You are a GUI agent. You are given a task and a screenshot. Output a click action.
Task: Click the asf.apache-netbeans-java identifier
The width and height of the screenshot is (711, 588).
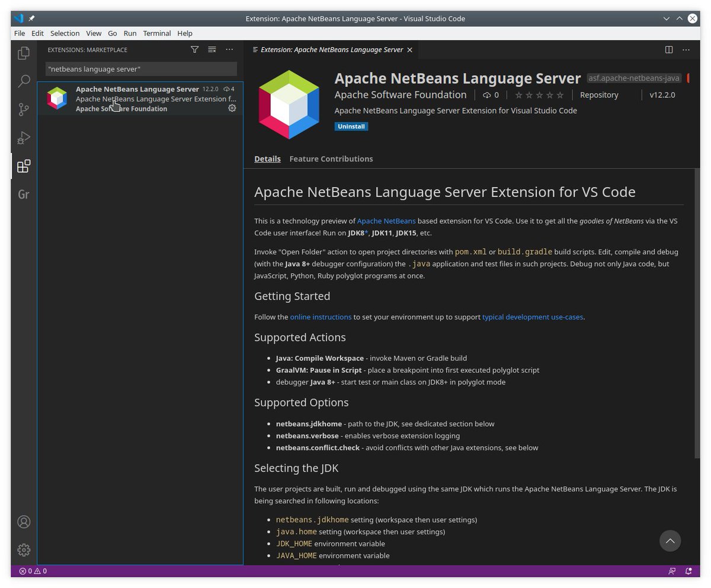click(634, 78)
